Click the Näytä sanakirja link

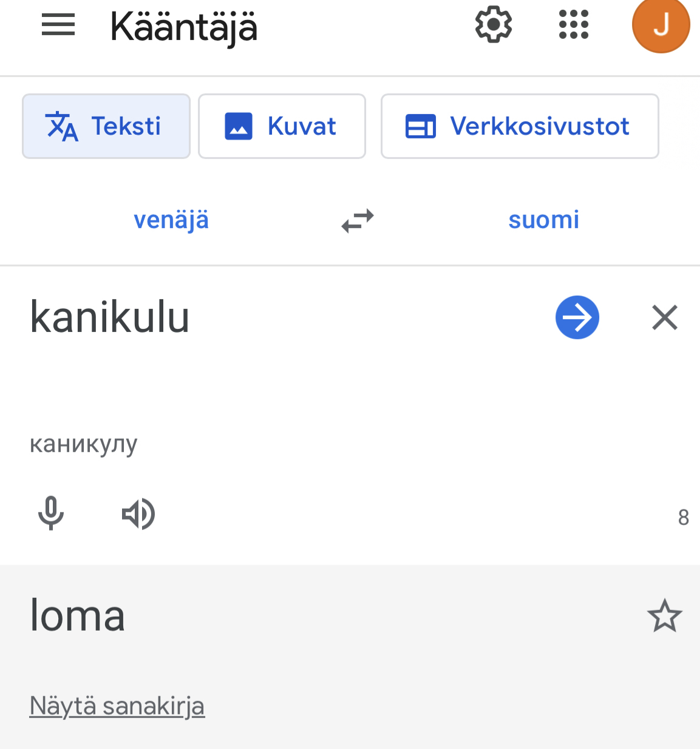117,706
